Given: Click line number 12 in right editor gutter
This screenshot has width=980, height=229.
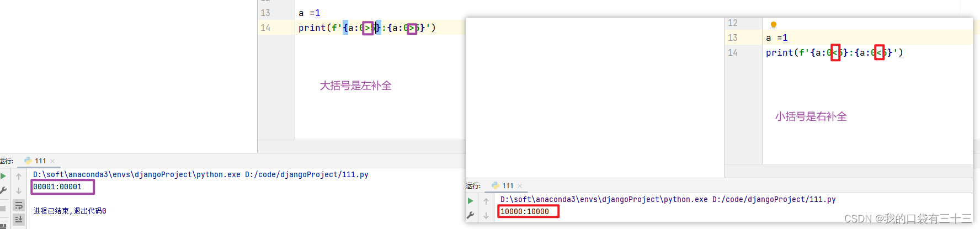Looking at the screenshot, I should pyautogui.click(x=733, y=23).
